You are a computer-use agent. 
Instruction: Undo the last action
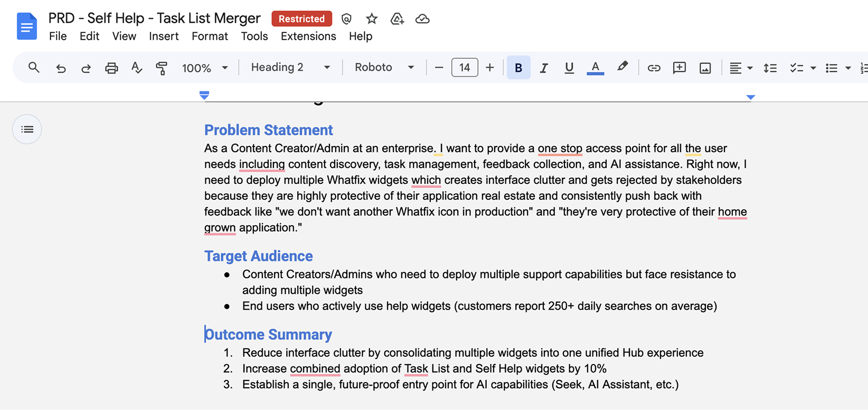[x=61, y=68]
